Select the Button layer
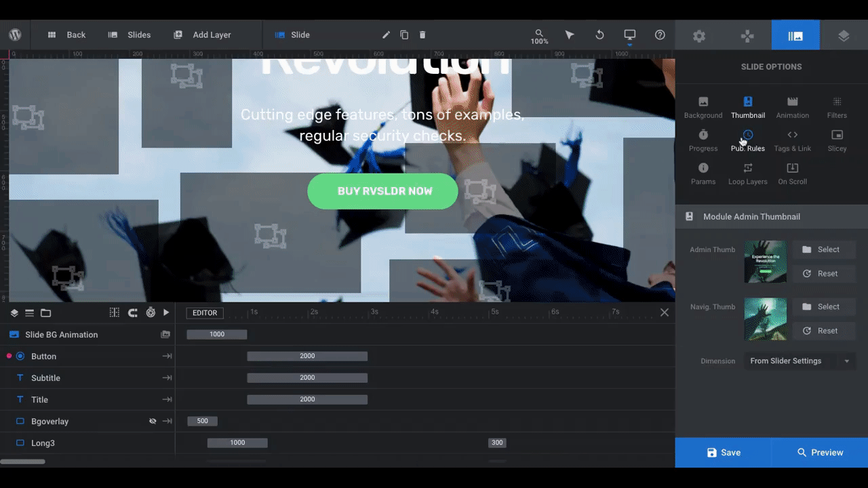The height and width of the screenshot is (488, 868). pyautogui.click(x=87, y=356)
